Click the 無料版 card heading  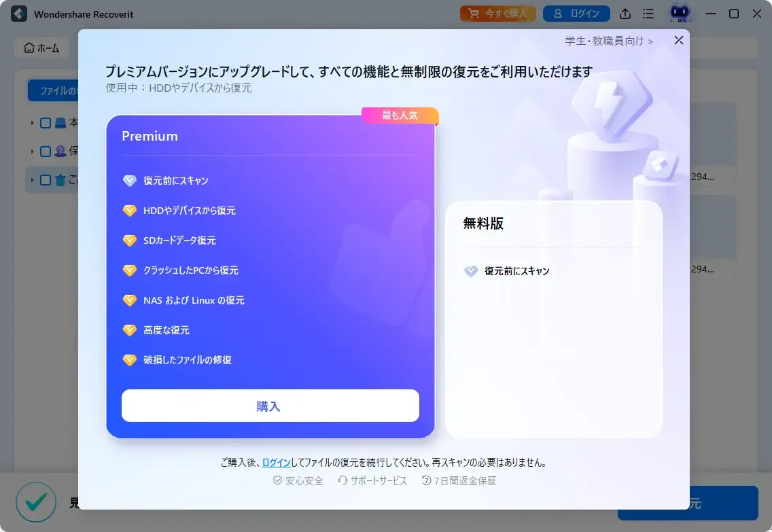pyautogui.click(x=483, y=224)
